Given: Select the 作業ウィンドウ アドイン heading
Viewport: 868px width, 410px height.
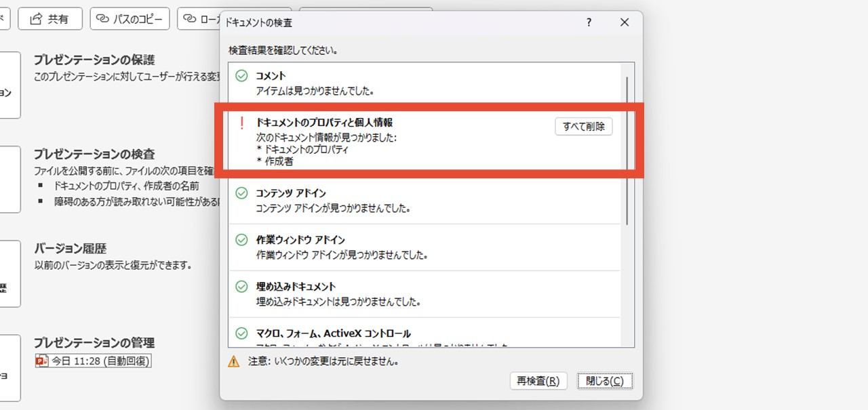Looking at the screenshot, I should point(300,240).
